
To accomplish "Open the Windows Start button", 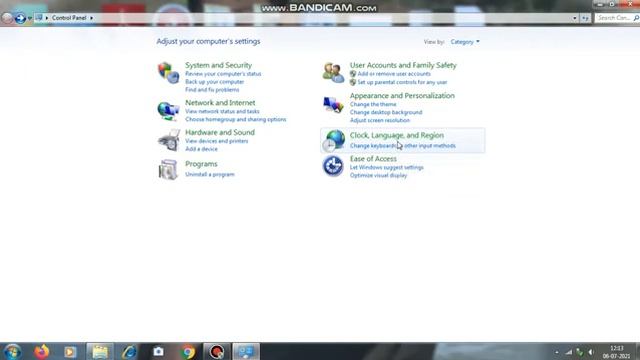I will [x=12, y=351].
